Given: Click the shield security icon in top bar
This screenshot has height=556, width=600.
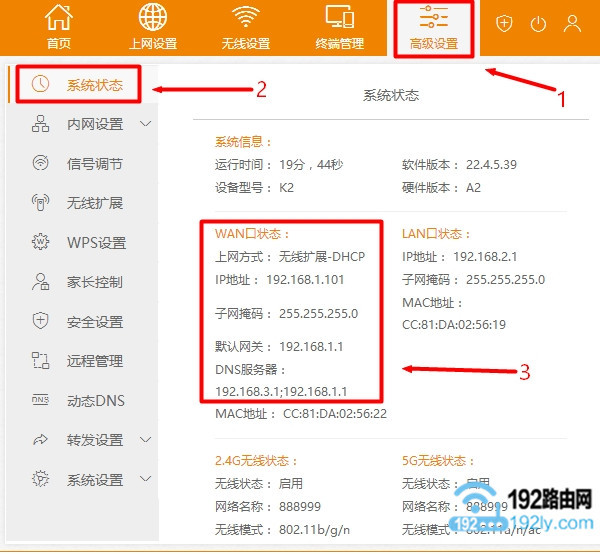Looking at the screenshot, I should pos(504,24).
